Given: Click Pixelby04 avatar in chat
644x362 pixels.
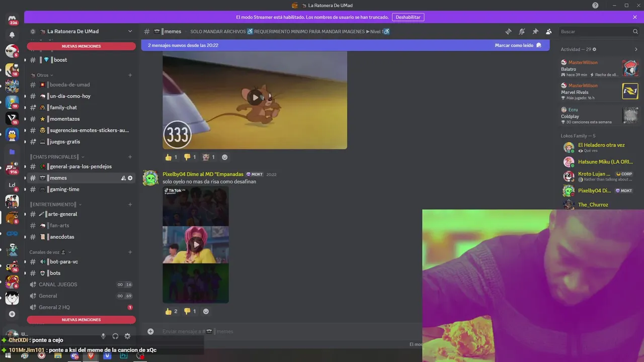Looking at the screenshot, I should (150, 178).
